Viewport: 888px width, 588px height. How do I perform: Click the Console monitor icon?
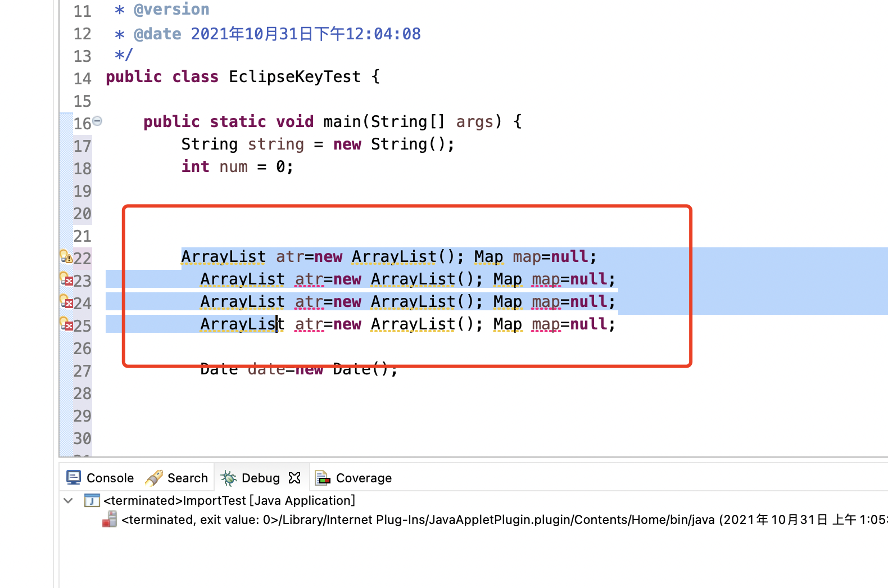point(74,478)
